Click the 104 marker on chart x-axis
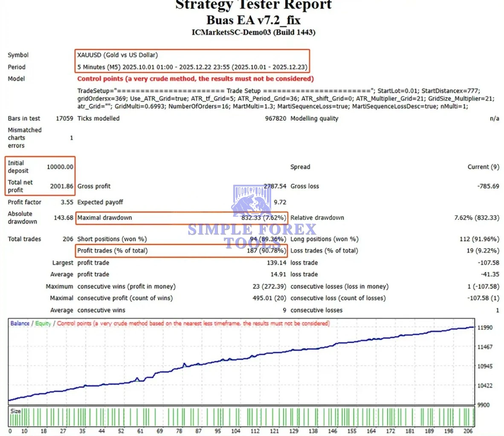504x436 pixels. [x=235, y=431]
